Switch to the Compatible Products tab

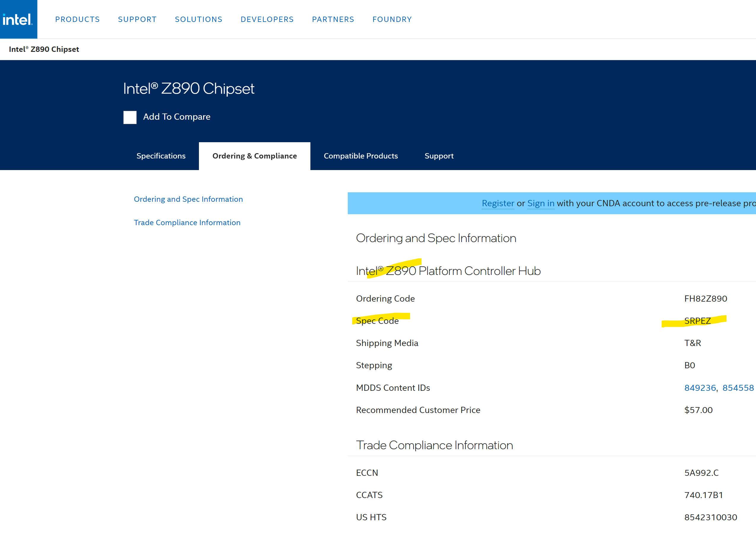tap(361, 156)
